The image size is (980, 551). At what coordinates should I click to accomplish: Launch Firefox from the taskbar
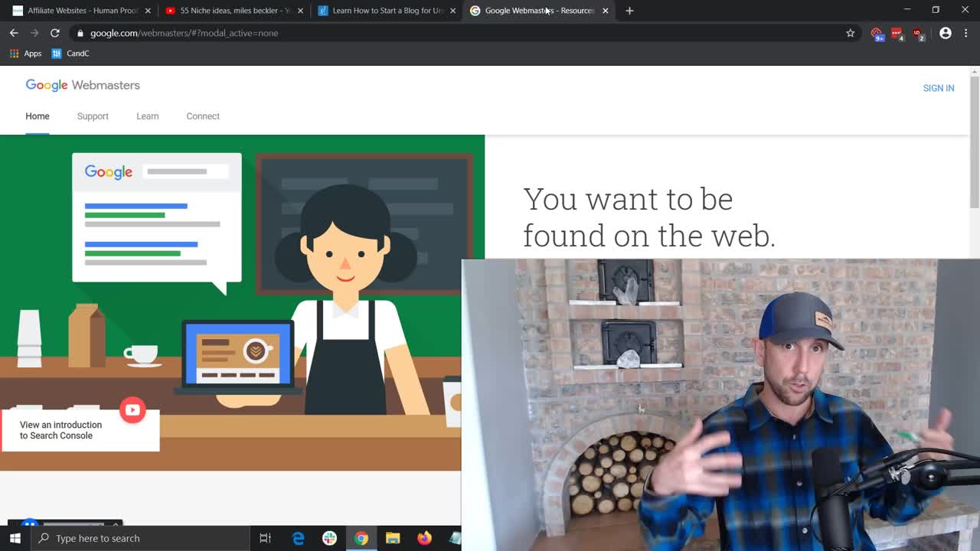424,538
